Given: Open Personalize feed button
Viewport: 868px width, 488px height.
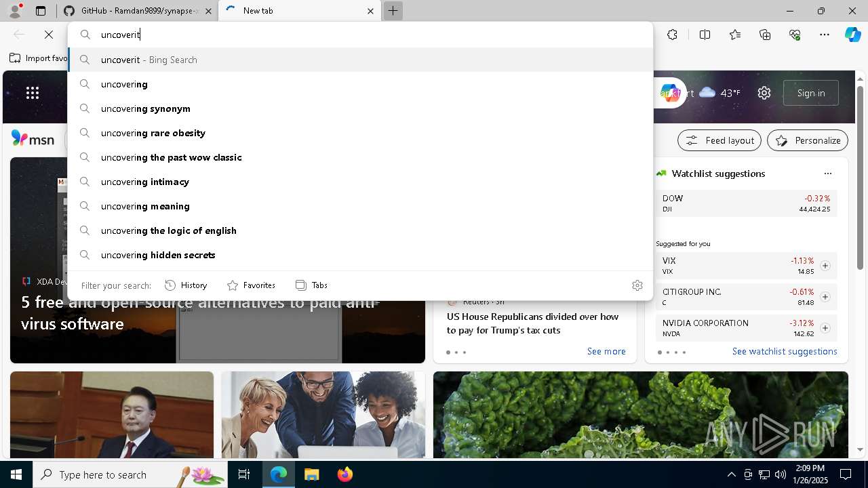Looking at the screenshot, I should tap(808, 140).
